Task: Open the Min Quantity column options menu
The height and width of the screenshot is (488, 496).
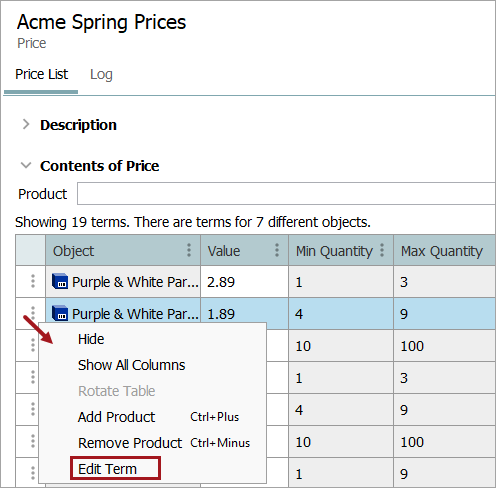Action: tap(382, 250)
